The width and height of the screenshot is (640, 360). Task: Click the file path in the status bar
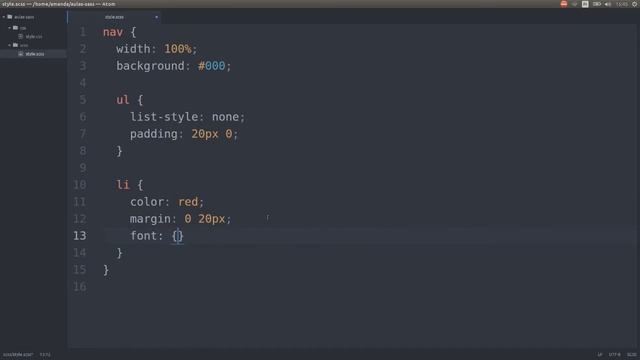point(18,355)
